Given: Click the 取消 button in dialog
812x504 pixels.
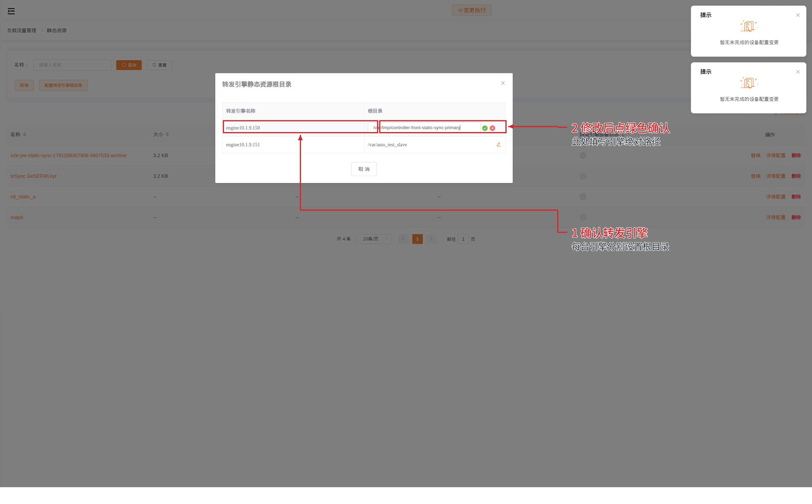Looking at the screenshot, I should [364, 169].
